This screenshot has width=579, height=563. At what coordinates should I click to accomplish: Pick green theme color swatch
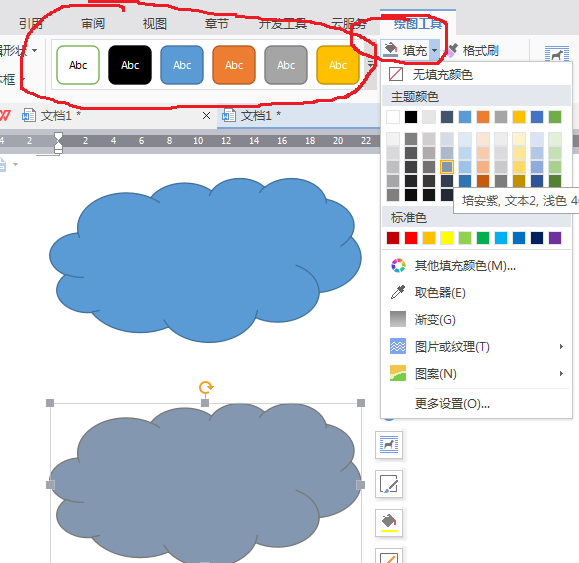coord(555,117)
